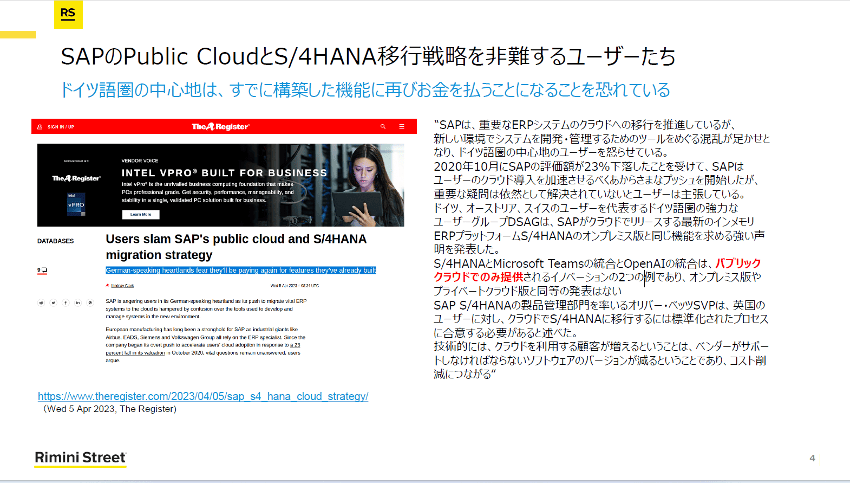Click the Learn More button in Intel ad
This screenshot has width=850, height=484.
coord(140,215)
